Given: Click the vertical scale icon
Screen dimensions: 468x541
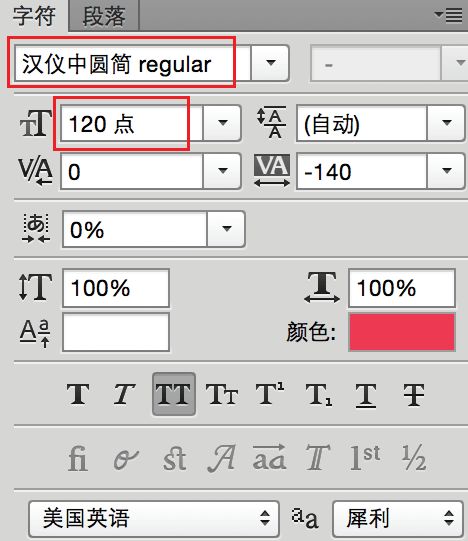Looking at the screenshot, I should [x=36, y=287].
